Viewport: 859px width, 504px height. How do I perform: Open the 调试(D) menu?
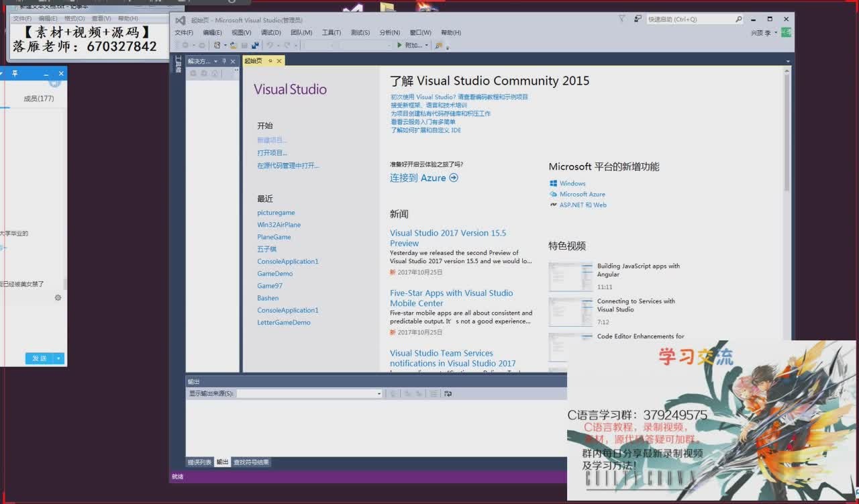[271, 32]
